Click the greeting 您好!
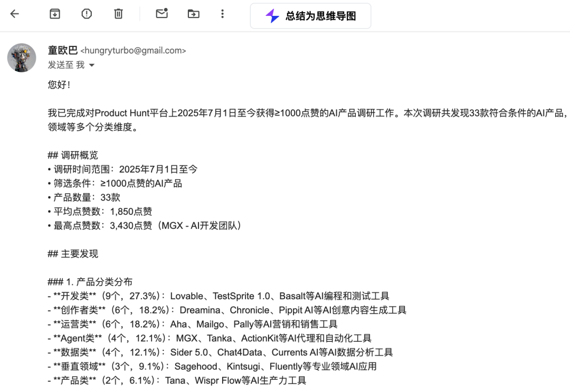Viewport: 570px width, 392px height. (x=59, y=84)
